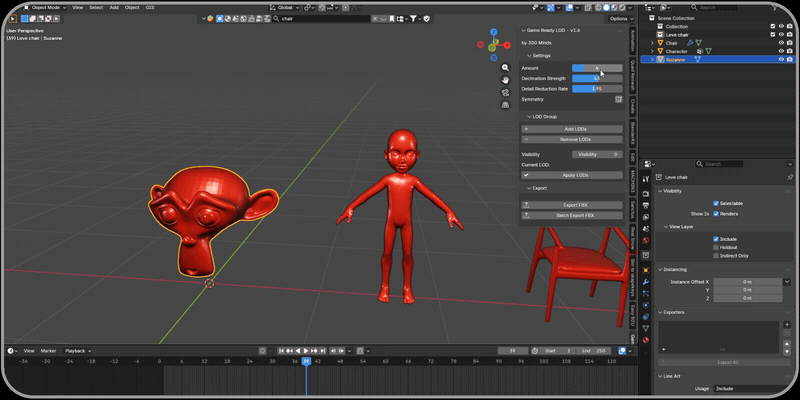Click the Decimation Strength slider
Image resolution: width=800 pixels, height=400 pixels.
(597, 79)
